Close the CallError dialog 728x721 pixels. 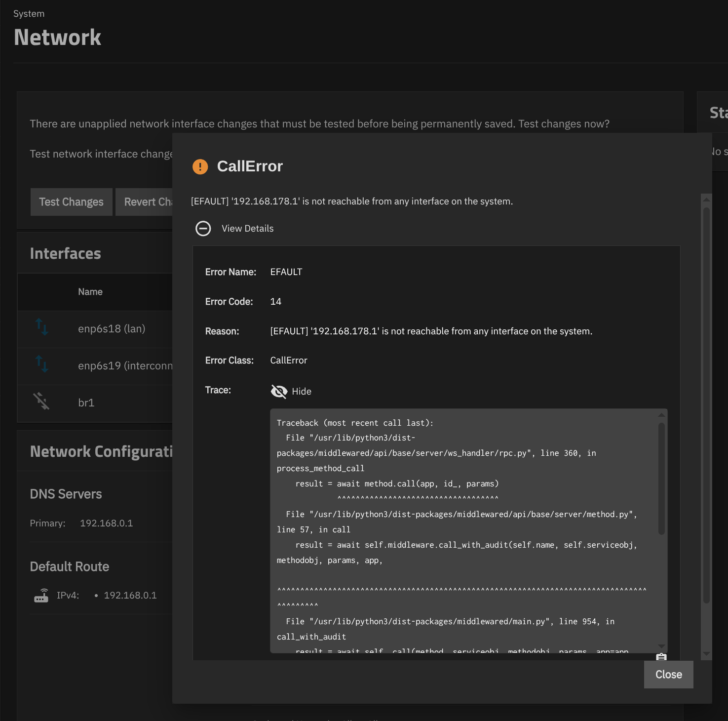[x=668, y=675]
